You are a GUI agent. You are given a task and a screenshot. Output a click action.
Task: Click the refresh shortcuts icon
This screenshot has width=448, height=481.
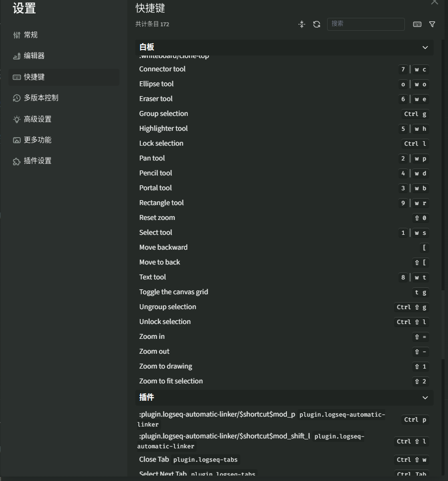tap(317, 24)
